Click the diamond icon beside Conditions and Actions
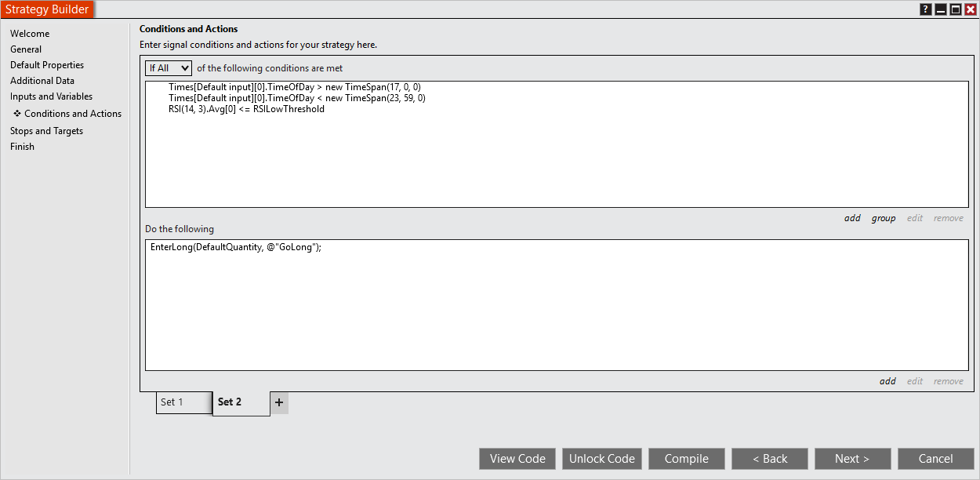Viewport: 980px width, 480px height. pyautogui.click(x=17, y=113)
